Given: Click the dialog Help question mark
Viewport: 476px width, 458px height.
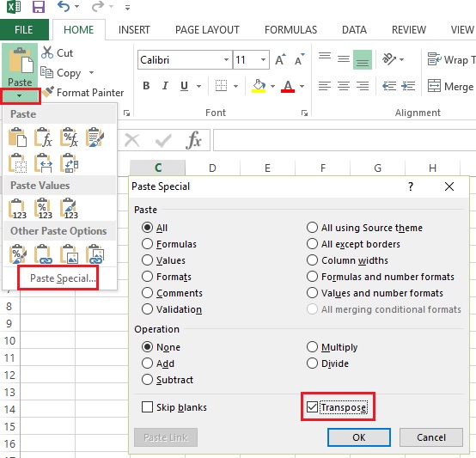Looking at the screenshot, I should pyautogui.click(x=411, y=186).
